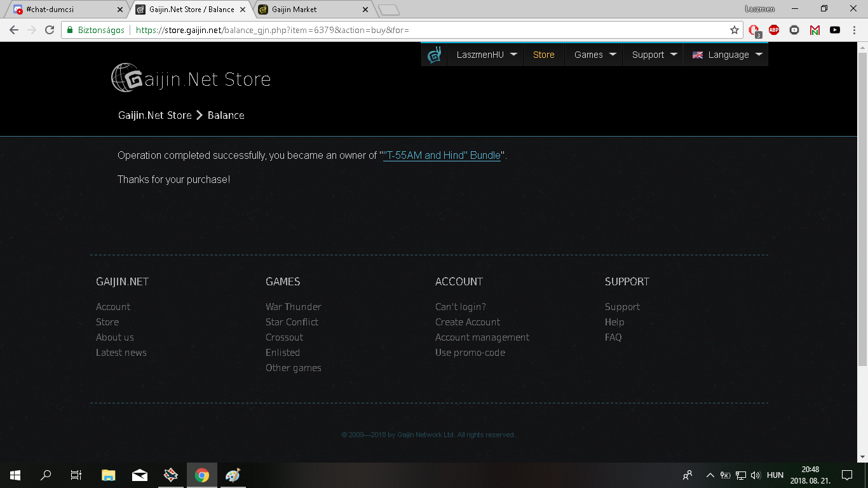Viewport: 868px width, 488px height.
Task: Click the Laszmen Chrome profile button
Action: pyautogui.click(x=760, y=9)
